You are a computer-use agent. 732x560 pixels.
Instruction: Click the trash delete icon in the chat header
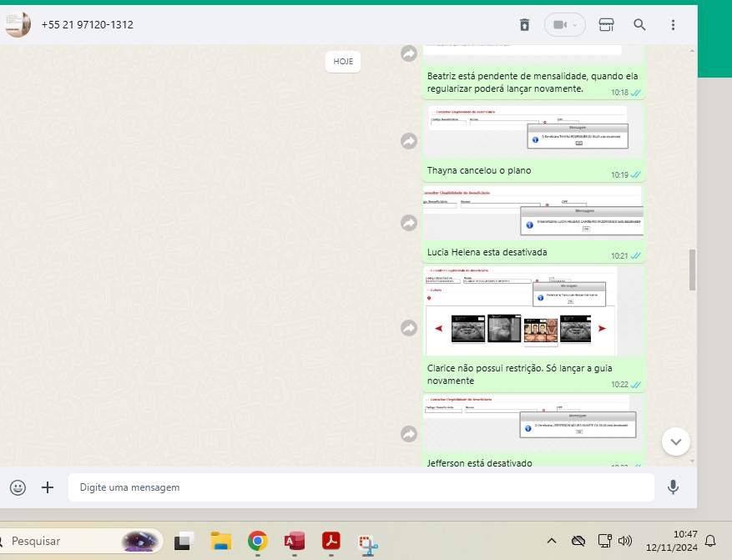525,25
